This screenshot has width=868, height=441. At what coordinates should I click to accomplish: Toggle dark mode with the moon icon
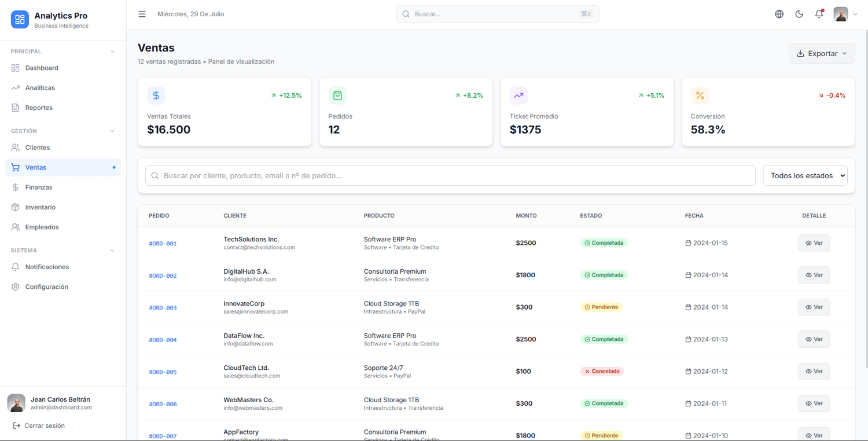(x=799, y=14)
